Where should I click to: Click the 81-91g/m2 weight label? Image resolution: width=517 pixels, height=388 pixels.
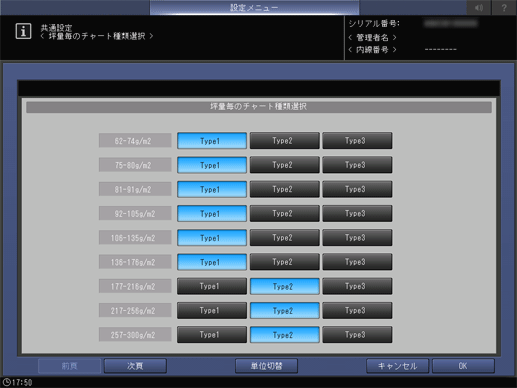tap(135, 189)
